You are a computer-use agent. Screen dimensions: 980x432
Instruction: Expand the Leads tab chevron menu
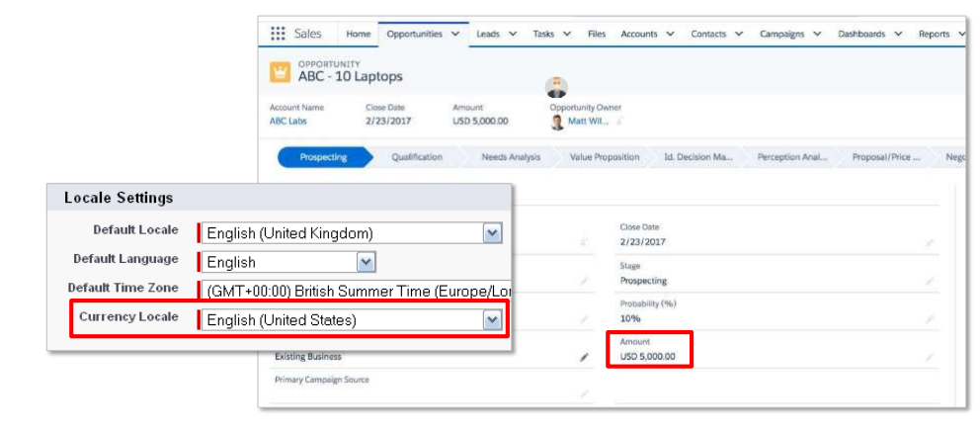(x=513, y=34)
